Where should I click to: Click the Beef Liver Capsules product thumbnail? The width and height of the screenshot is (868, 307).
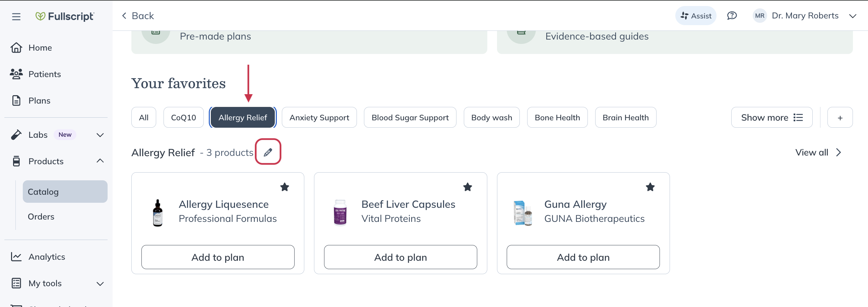coord(339,212)
